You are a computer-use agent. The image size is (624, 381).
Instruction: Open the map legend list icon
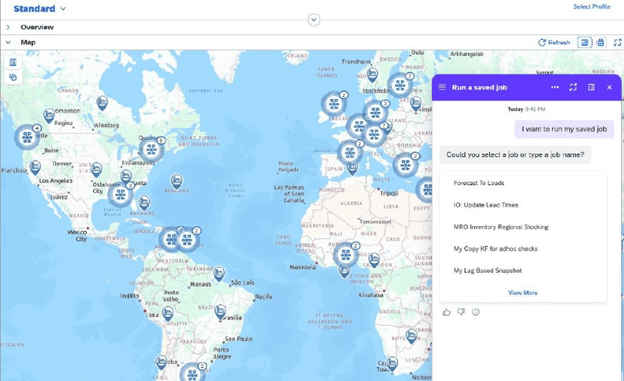tap(13, 63)
